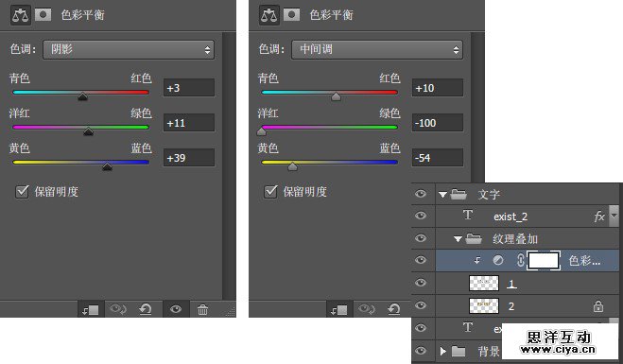Click the +10 cyan-red value field
This screenshot has height=364, width=623.
[x=438, y=88]
